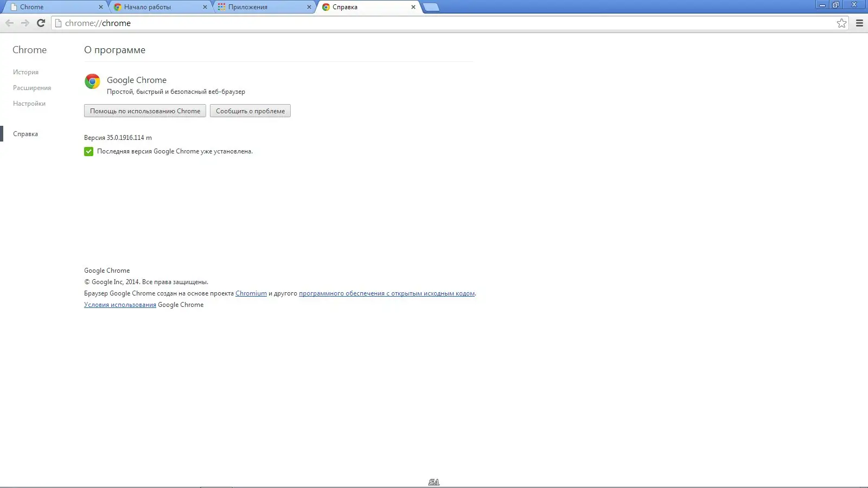Click the Google Chrome logo

92,81
